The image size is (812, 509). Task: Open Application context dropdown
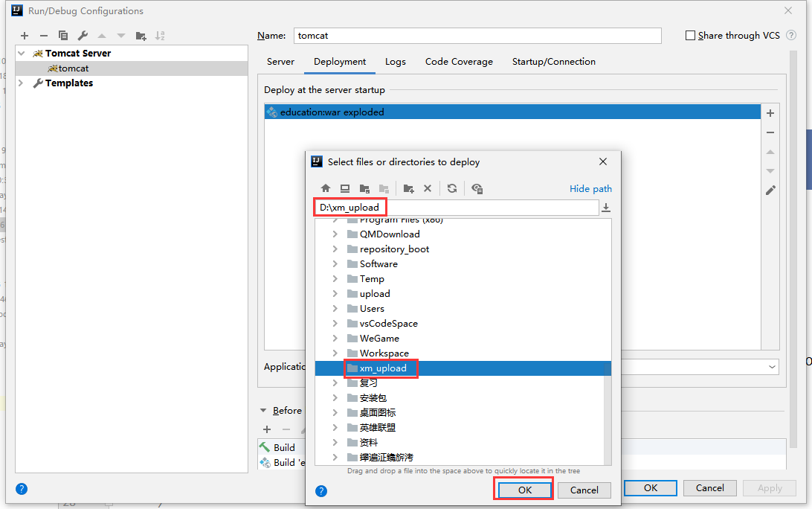point(772,367)
